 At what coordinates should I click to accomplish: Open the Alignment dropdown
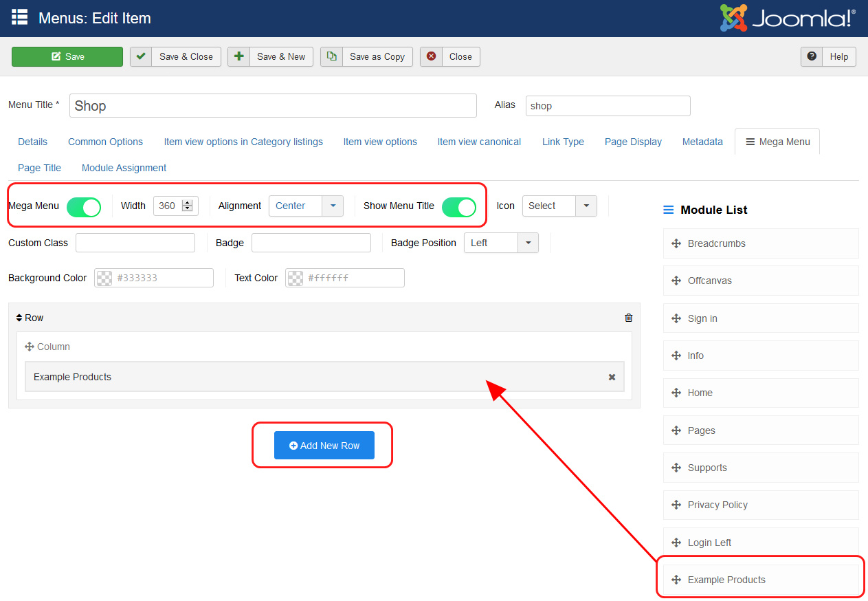tap(306, 206)
